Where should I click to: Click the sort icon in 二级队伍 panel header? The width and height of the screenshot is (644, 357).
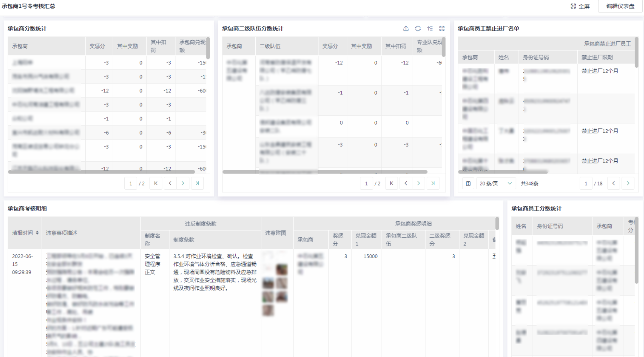(x=430, y=29)
